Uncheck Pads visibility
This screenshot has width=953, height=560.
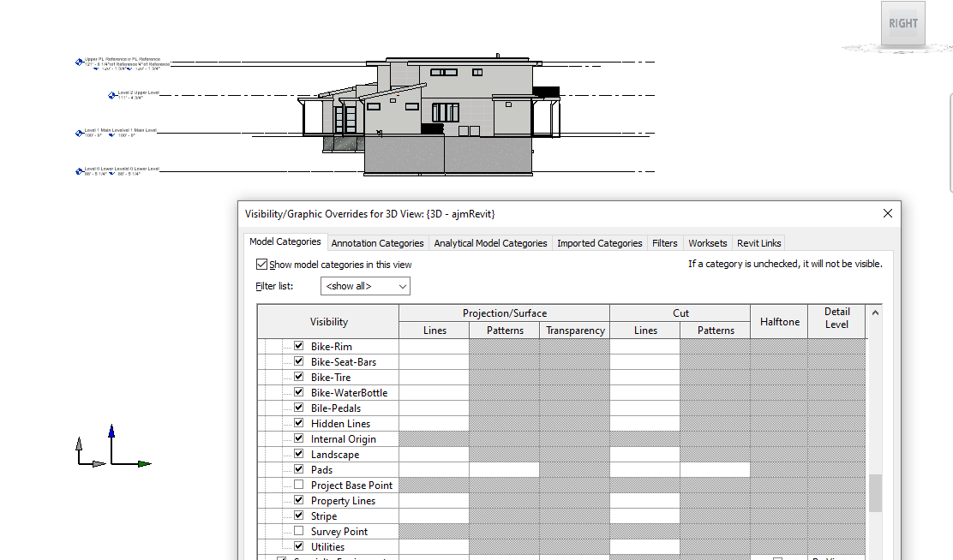coord(298,469)
